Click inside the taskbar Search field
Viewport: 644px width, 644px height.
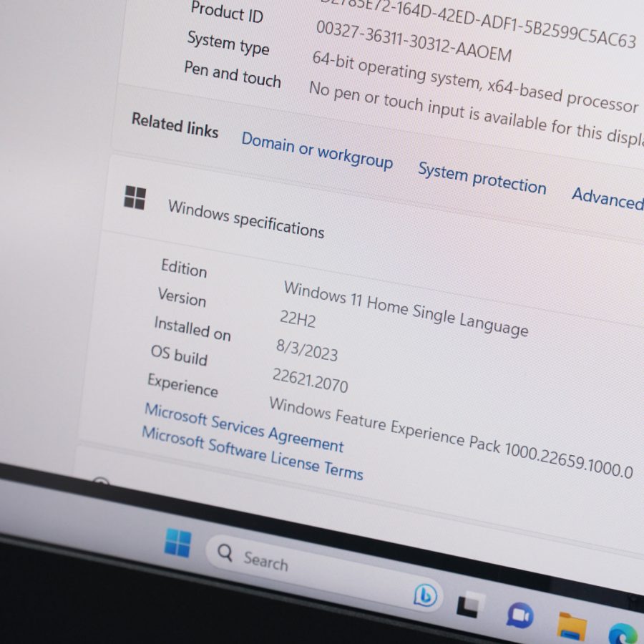click(323, 573)
